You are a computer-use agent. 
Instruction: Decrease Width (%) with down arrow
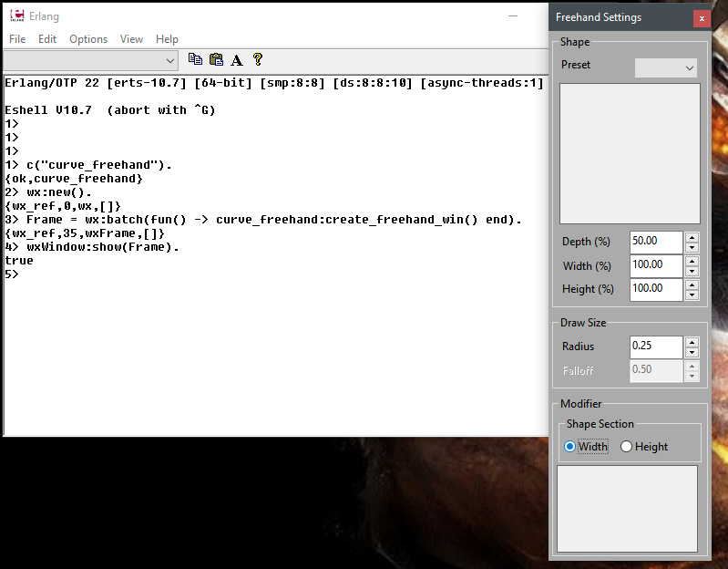pos(692,271)
